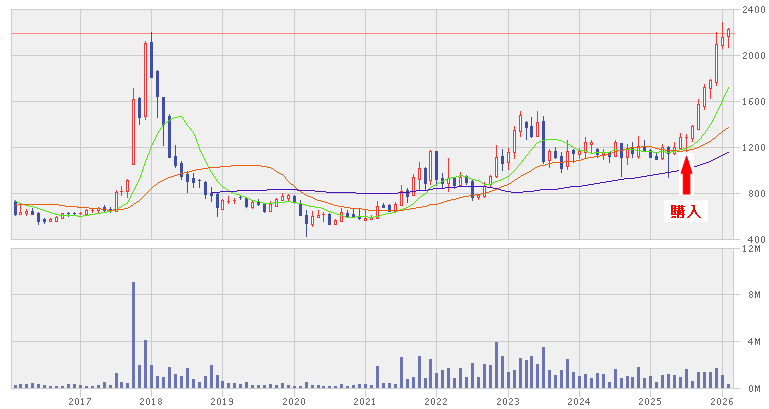The height and width of the screenshot is (409, 769).
Task: Click the 2024 year label on the time axis
Action: tap(578, 401)
